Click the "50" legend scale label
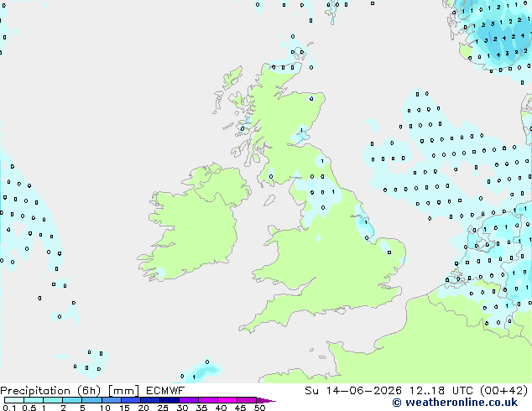 [x=259, y=408]
